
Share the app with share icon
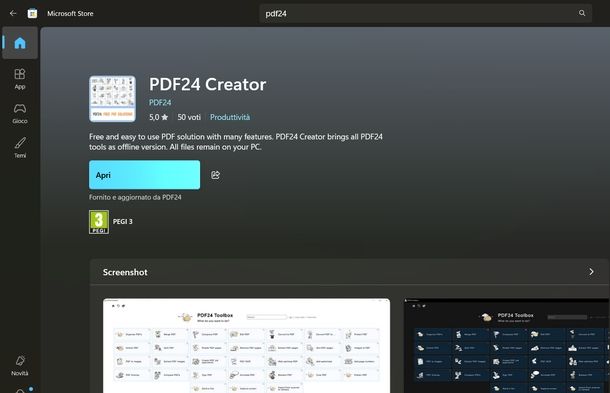click(x=215, y=175)
